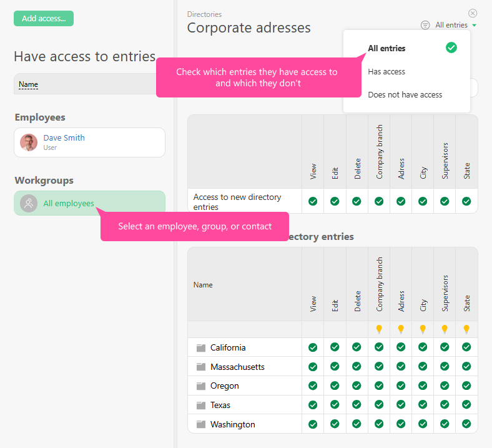Click the Texas folder icon

(201, 406)
